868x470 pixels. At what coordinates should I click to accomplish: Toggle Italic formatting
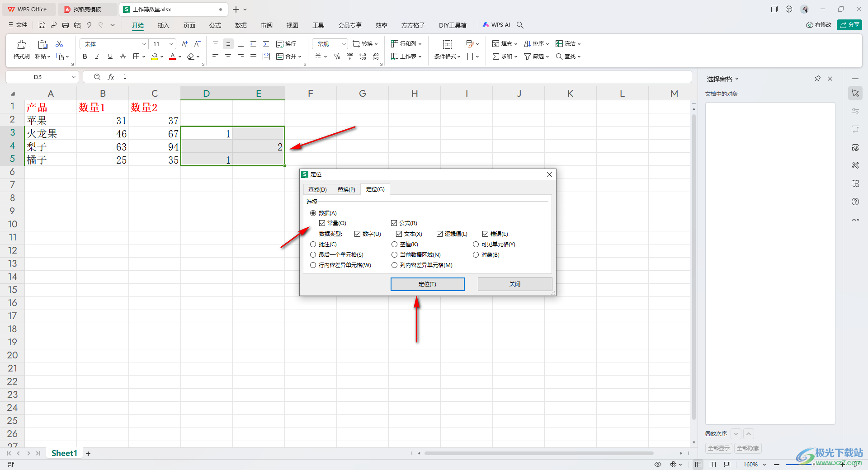[97, 56]
